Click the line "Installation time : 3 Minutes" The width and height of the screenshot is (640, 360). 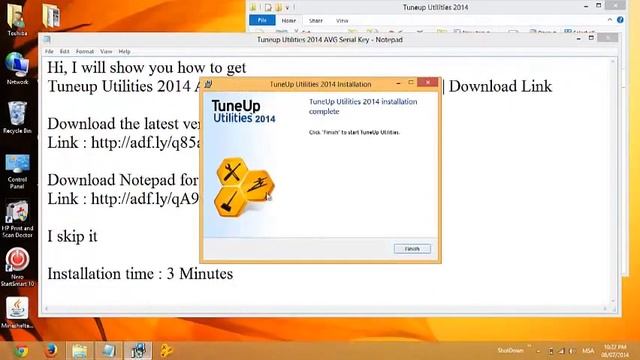click(140, 273)
